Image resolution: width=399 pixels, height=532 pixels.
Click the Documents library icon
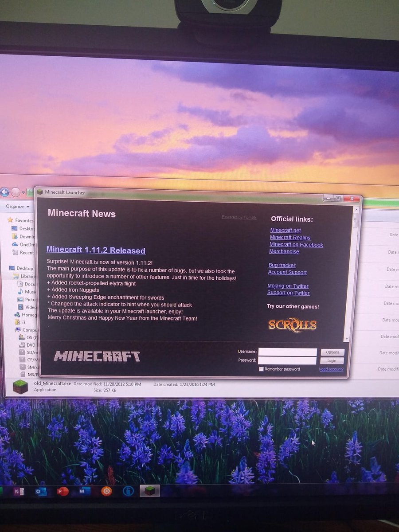pyautogui.click(x=20, y=284)
